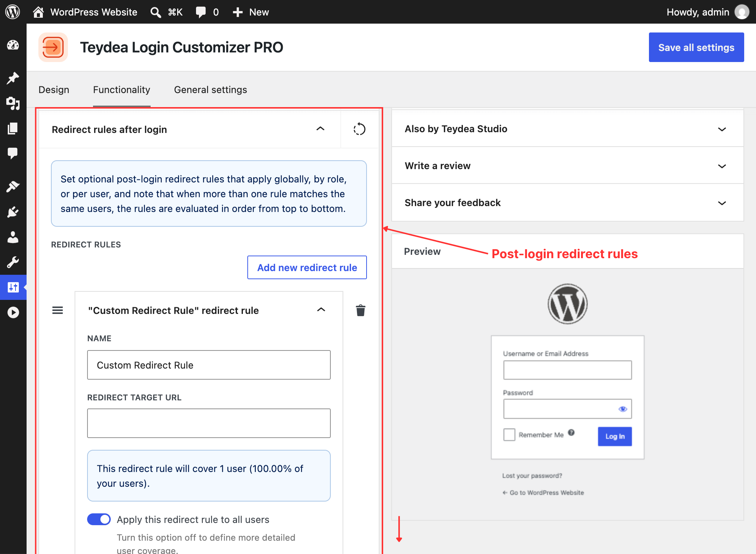Click Lost your password? link
The width and height of the screenshot is (756, 554).
point(532,476)
